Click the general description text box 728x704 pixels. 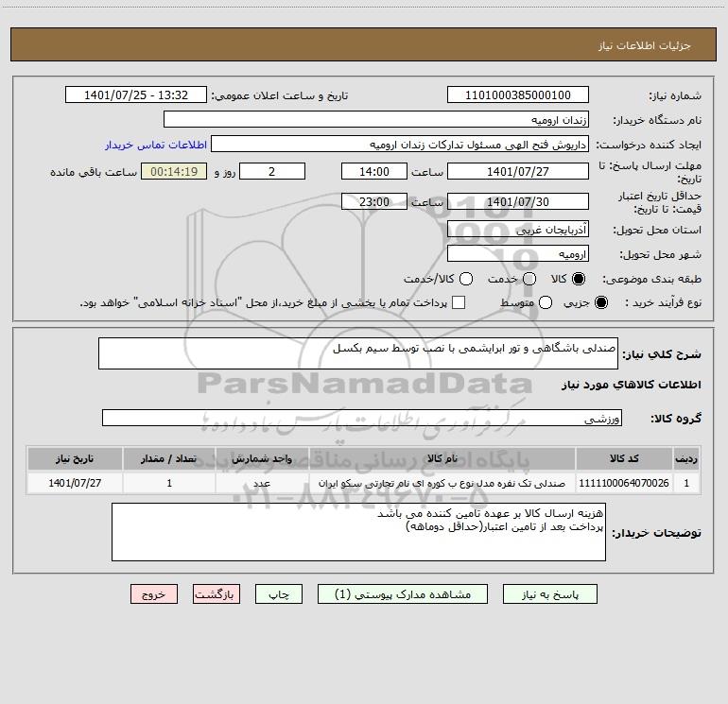tap(358, 353)
